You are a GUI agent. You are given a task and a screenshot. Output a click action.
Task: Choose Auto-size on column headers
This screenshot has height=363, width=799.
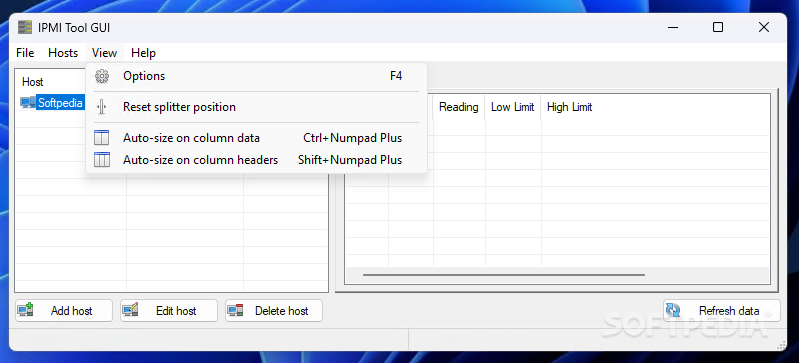coord(256,160)
